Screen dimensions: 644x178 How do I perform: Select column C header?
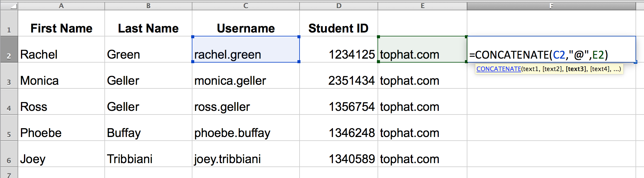point(246,6)
